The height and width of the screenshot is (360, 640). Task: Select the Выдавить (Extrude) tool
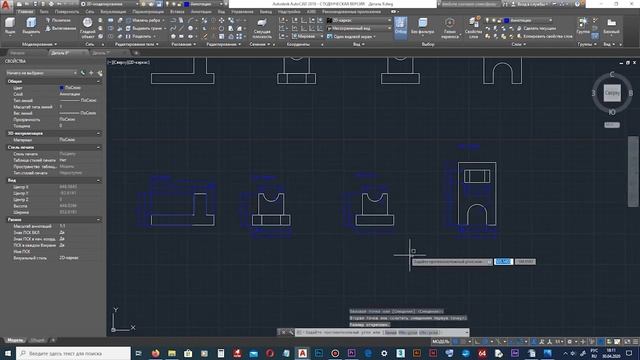tap(31, 25)
